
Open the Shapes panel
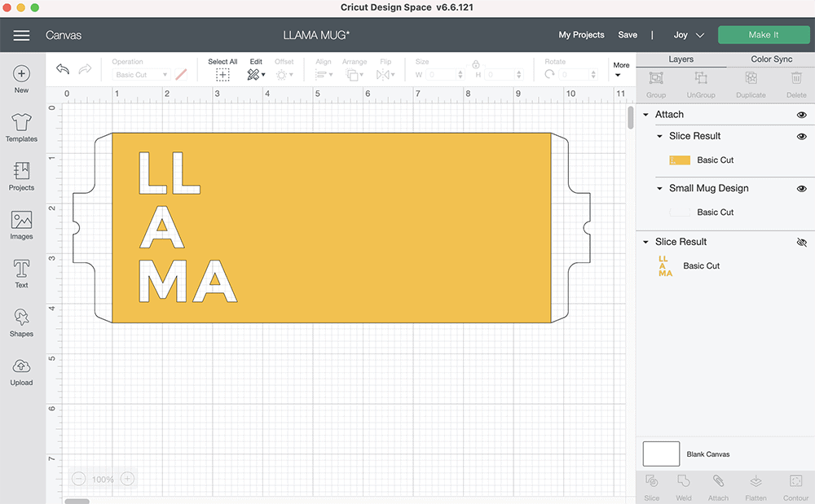tap(21, 323)
